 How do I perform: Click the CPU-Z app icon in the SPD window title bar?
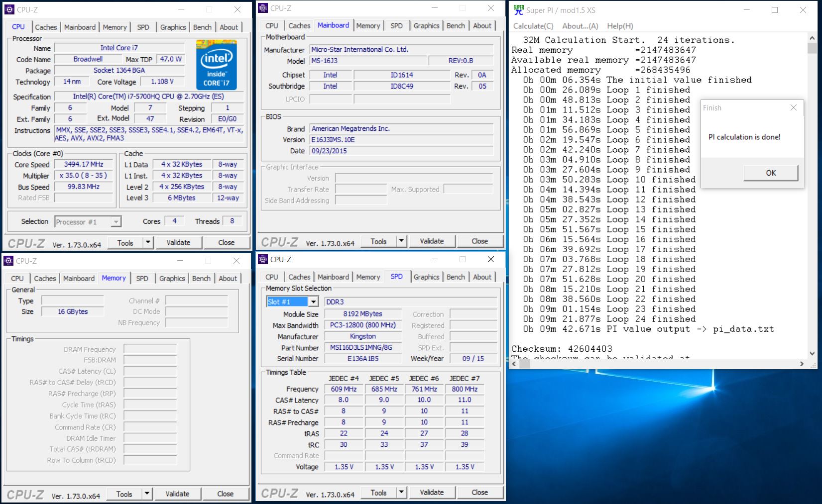click(x=263, y=259)
